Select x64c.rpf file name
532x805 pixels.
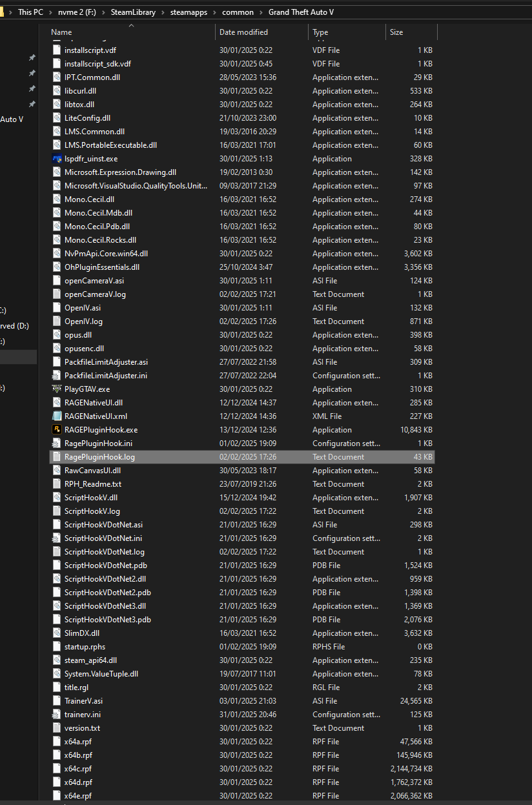pyautogui.click(x=78, y=769)
